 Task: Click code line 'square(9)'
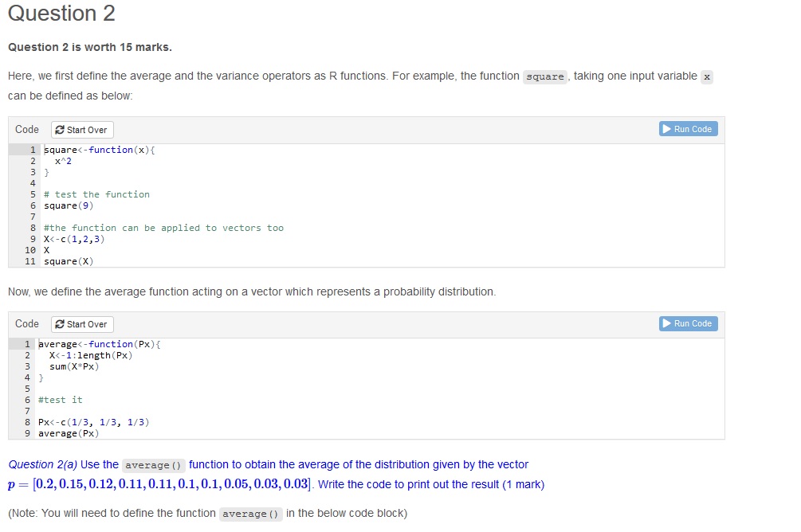tap(69, 205)
